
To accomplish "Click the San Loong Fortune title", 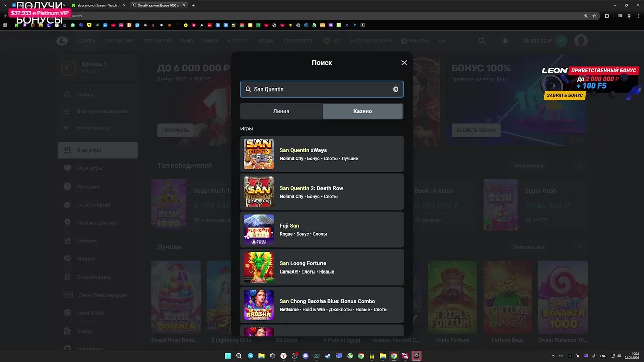I will (303, 263).
